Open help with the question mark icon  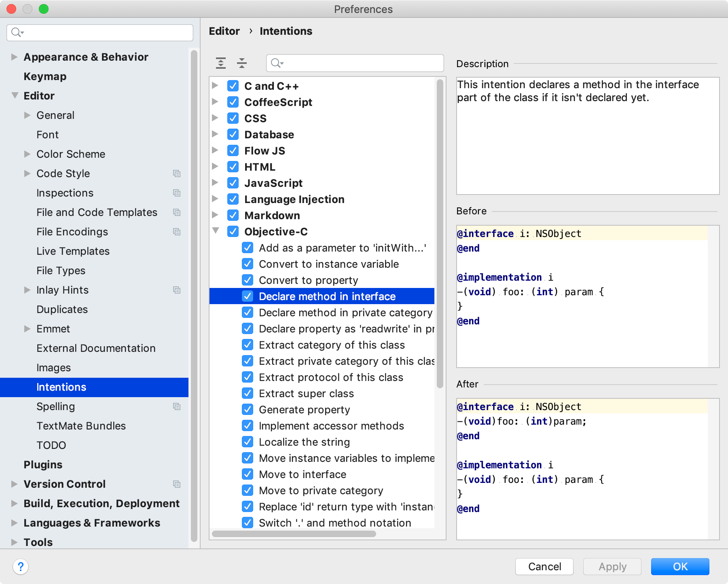(x=21, y=566)
